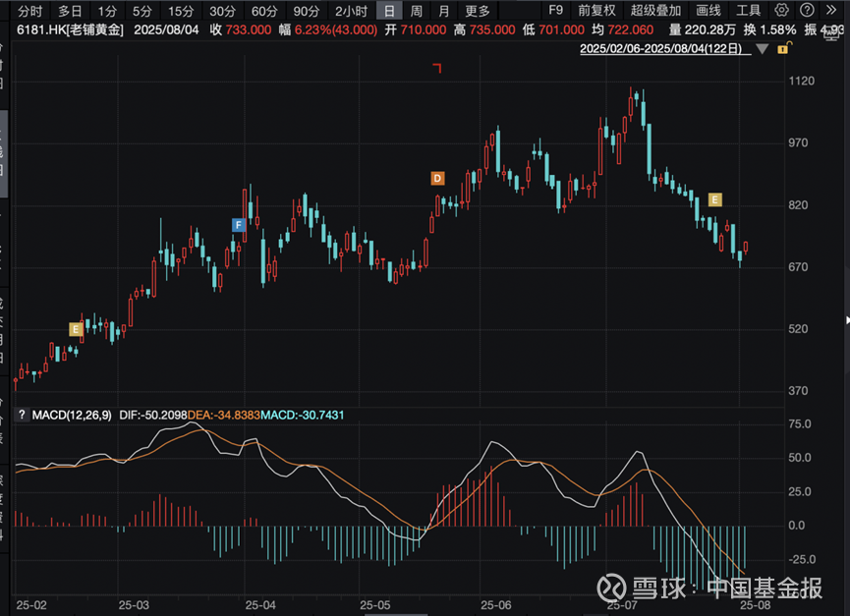Click the cyan MACD:-30.7431 value
Image resolution: width=850 pixels, height=616 pixels.
[x=302, y=415]
